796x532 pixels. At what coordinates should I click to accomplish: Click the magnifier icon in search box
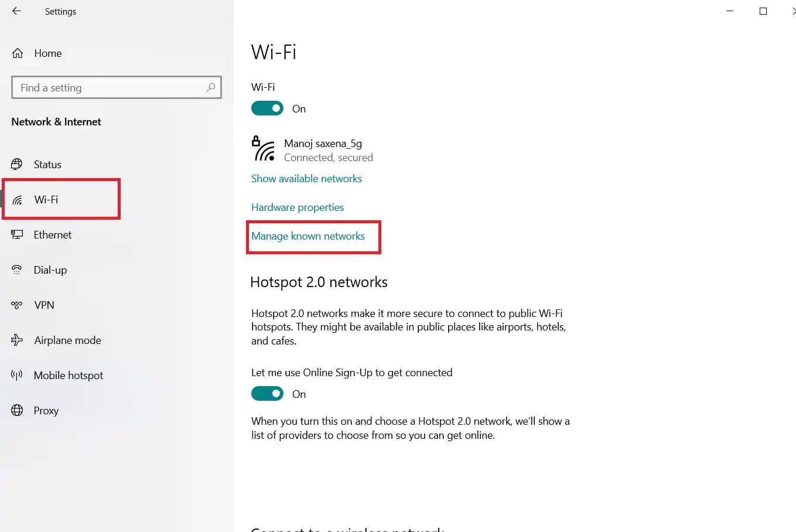pos(210,87)
